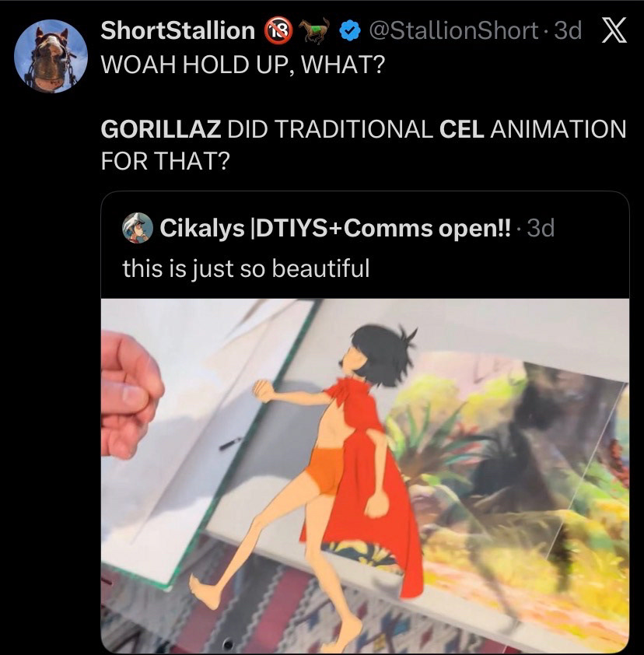Click the X logo in the corner

tap(614, 30)
